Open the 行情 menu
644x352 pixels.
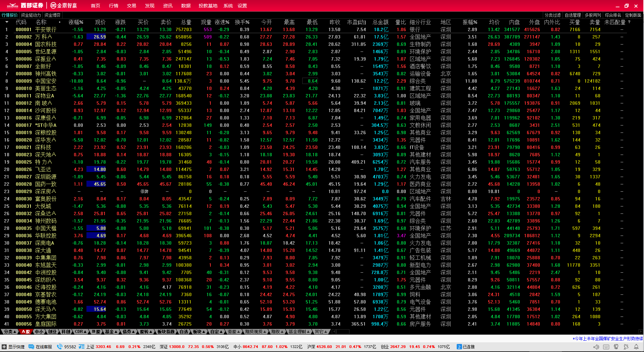[114, 6]
